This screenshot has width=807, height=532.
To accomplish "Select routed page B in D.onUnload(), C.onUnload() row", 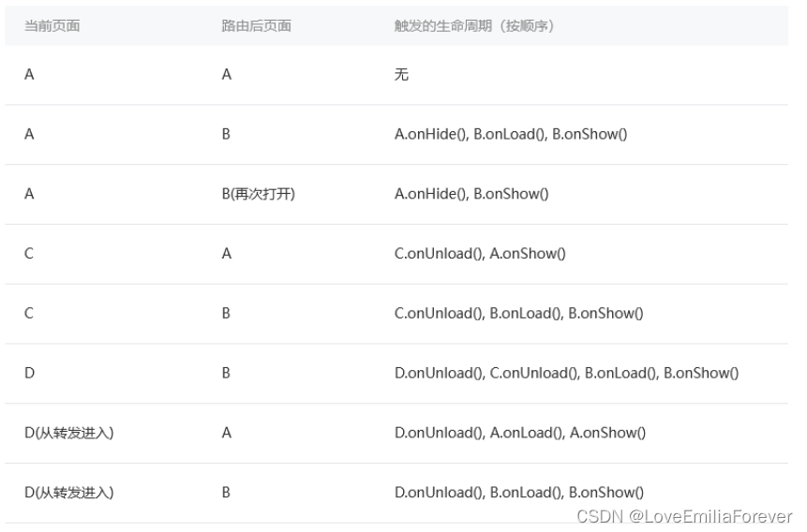I will [x=226, y=373].
